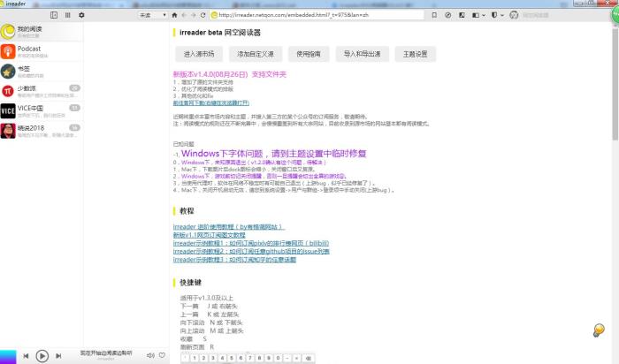Play the current podcast track
Image resolution: width=619 pixels, height=364 pixels.
42,356
